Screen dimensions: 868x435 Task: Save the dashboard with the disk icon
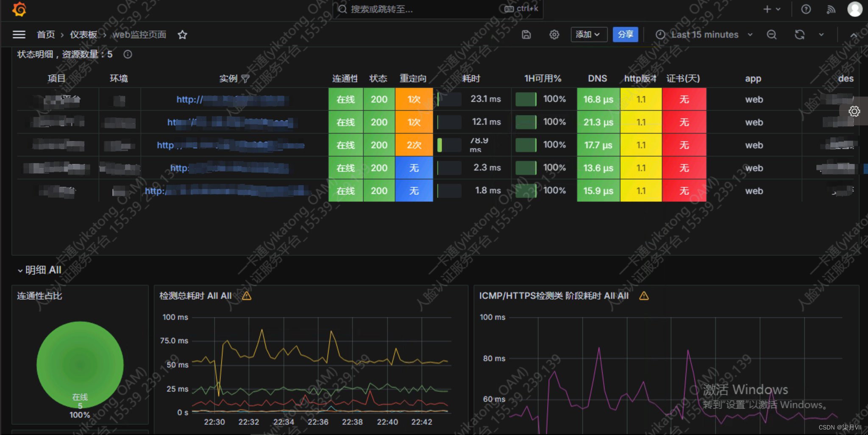coord(526,35)
